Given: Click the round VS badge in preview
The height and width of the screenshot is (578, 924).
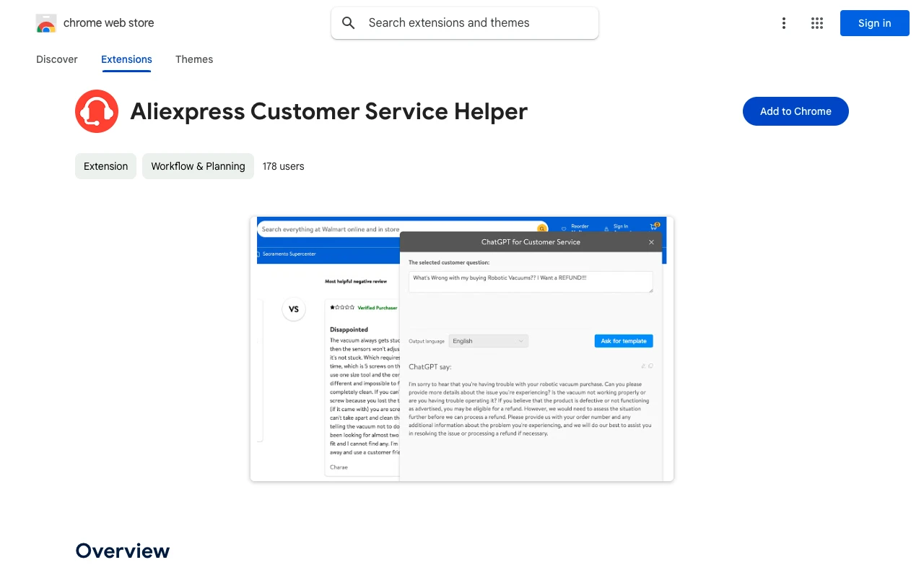Looking at the screenshot, I should point(294,309).
